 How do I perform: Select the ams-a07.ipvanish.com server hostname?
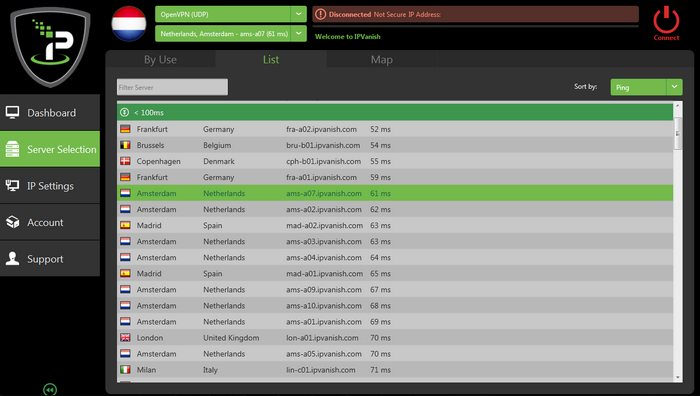324,193
